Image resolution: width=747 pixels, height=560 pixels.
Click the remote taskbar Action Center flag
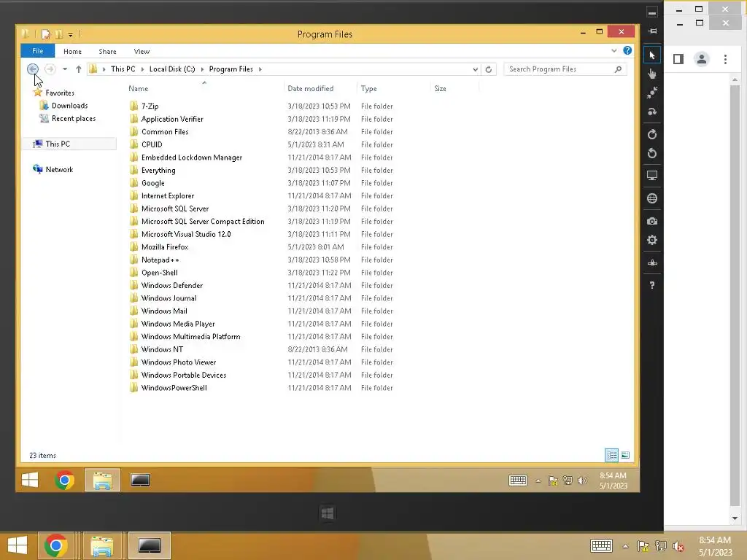[x=553, y=481]
